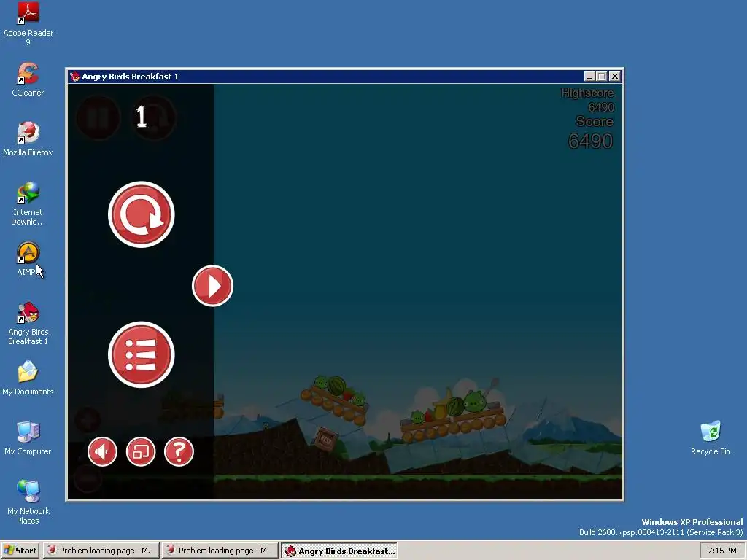Minimize the Angry Birds Breakfast 1 window
Image resolution: width=747 pixels, height=560 pixels.
589,76
